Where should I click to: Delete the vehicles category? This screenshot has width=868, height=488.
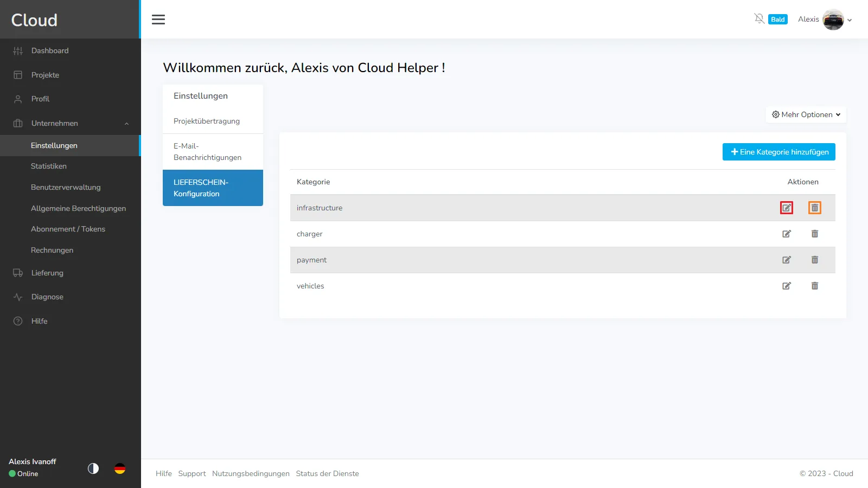[814, 286]
